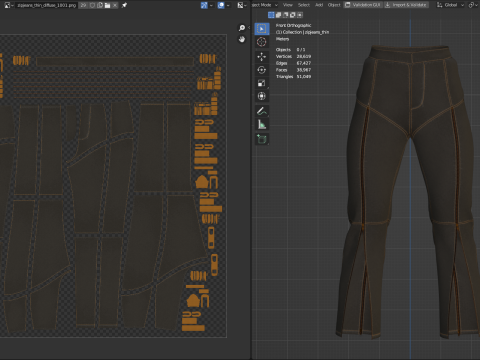
Task: Click the Front Orthographic view label
Action: point(293,25)
